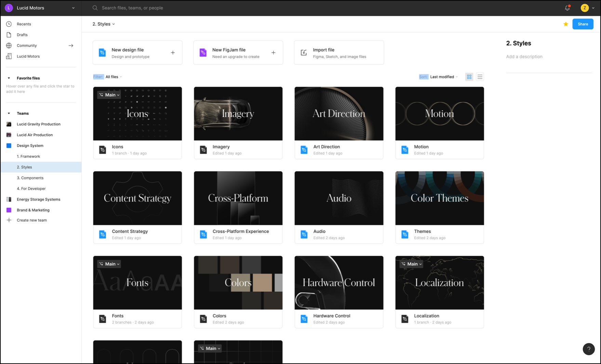Image resolution: width=601 pixels, height=364 pixels.
Task: Open the Color Themes thumbnail
Action: tap(440, 198)
